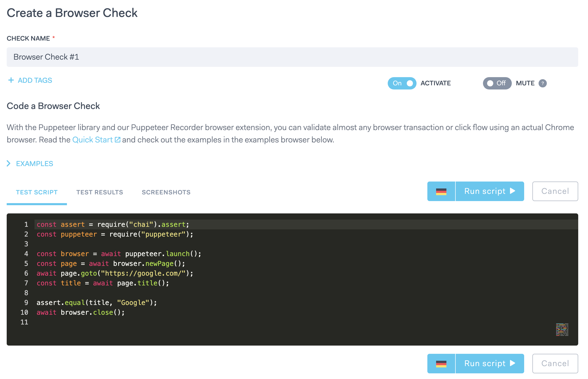This screenshot has width=588, height=379.
Task: Click the German flag on bottom Run script button
Action: pos(441,363)
